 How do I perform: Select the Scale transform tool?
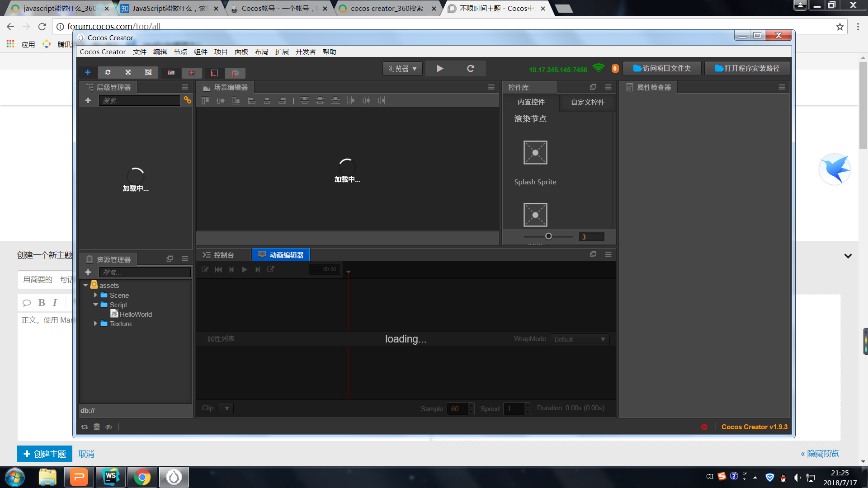pos(128,72)
